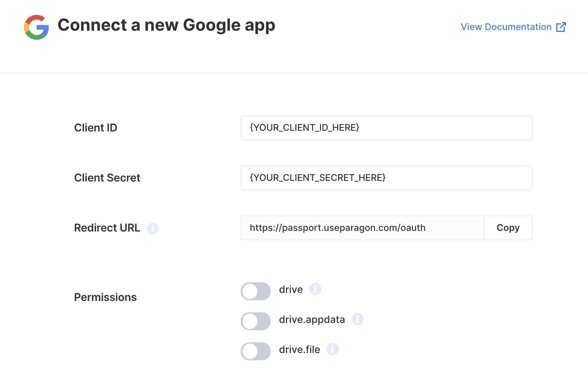This screenshot has height=369, width=588.
Task: Copy the Redirect URL
Action: tap(508, 228)
